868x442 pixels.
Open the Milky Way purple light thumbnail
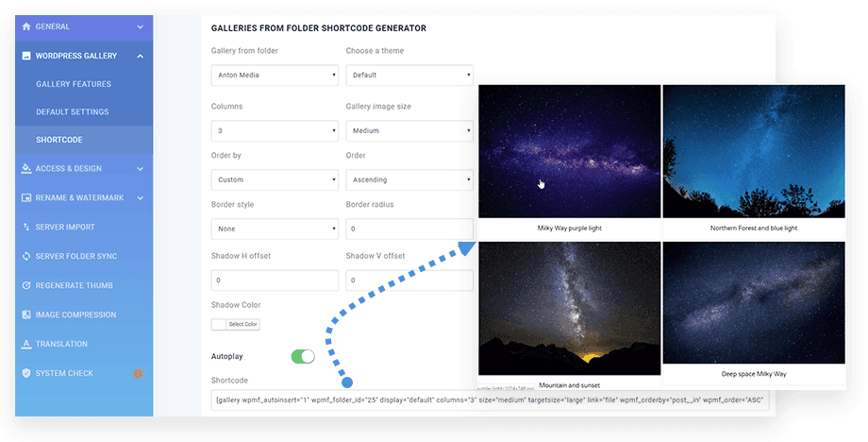(570, 151)
